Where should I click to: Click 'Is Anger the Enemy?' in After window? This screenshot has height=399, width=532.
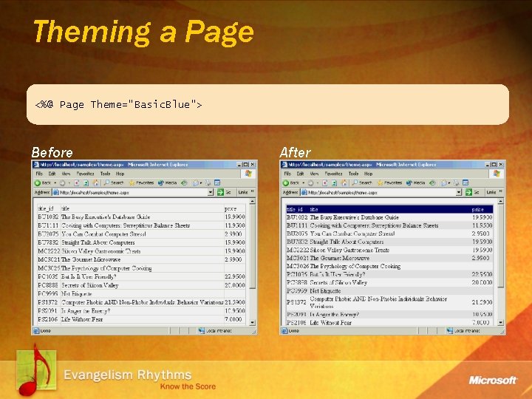(x=335, y=315)
